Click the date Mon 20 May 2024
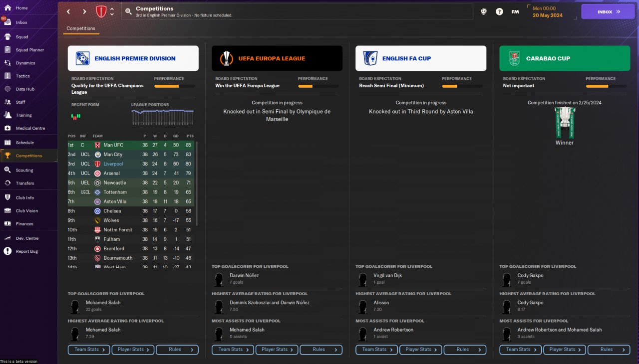The height and width of the screenshot is (364, 639). pos(547,12)
